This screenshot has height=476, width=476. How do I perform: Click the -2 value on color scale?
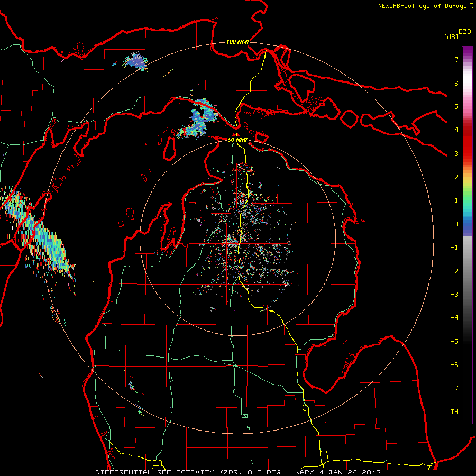454,271
